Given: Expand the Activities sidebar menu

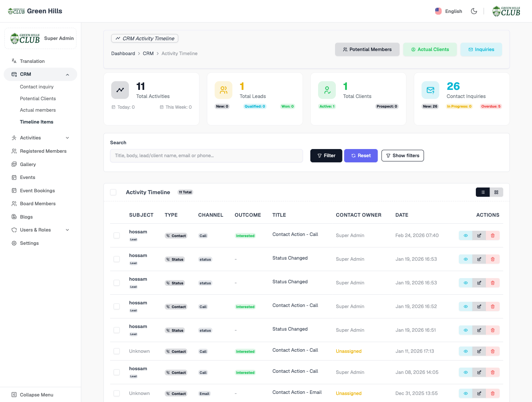Looking at the screenshot, I should [x=41, y=138].
